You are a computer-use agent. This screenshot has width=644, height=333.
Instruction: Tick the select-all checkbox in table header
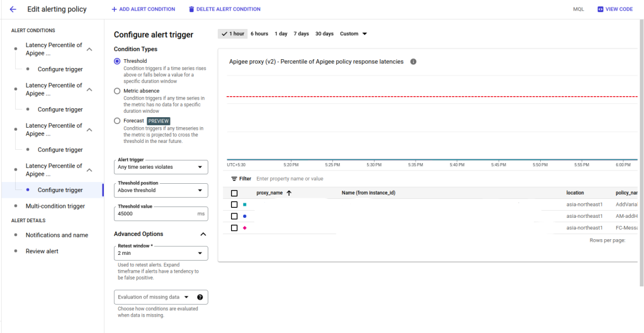click(x=234, y=193)
